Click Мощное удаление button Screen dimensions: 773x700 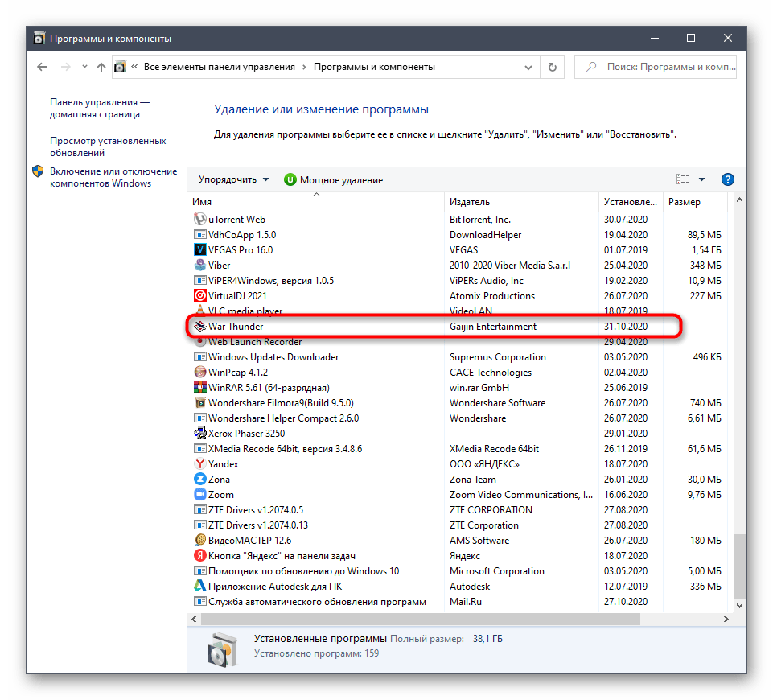tap(333, 180)
